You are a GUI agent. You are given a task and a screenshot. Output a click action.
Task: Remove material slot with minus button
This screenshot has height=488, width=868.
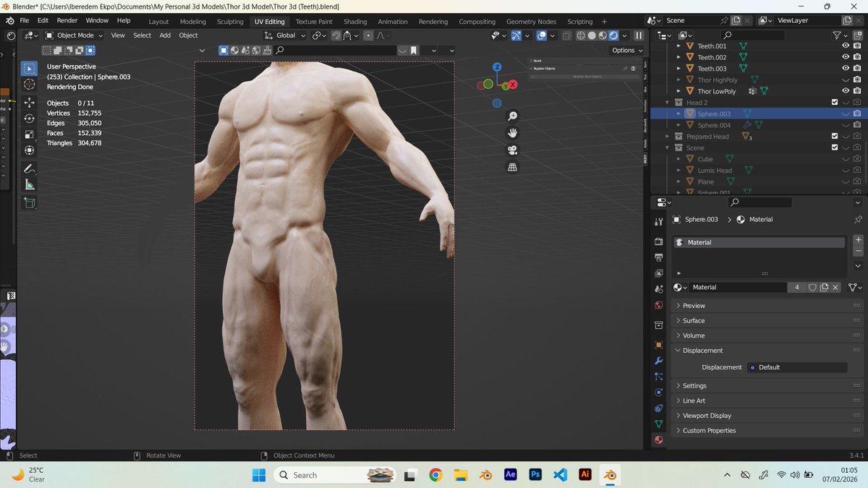pos(858,251)
